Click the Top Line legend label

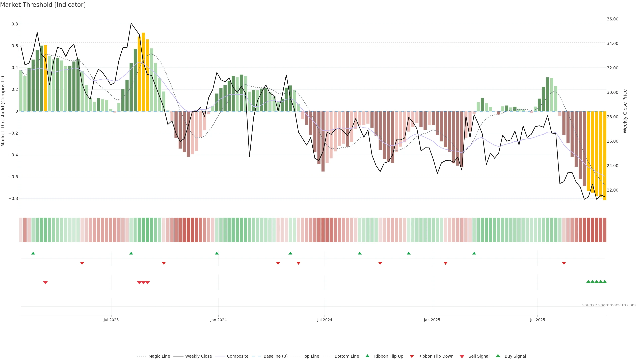[311, 356]
